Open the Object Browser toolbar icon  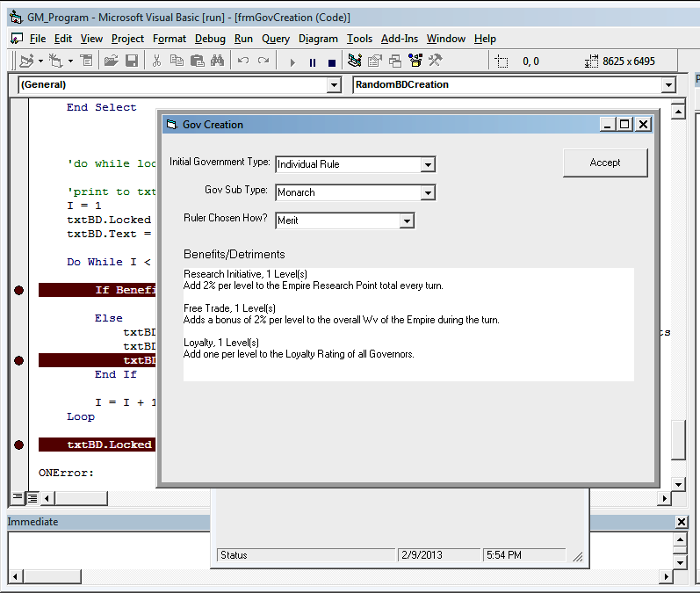pos(415,61)
